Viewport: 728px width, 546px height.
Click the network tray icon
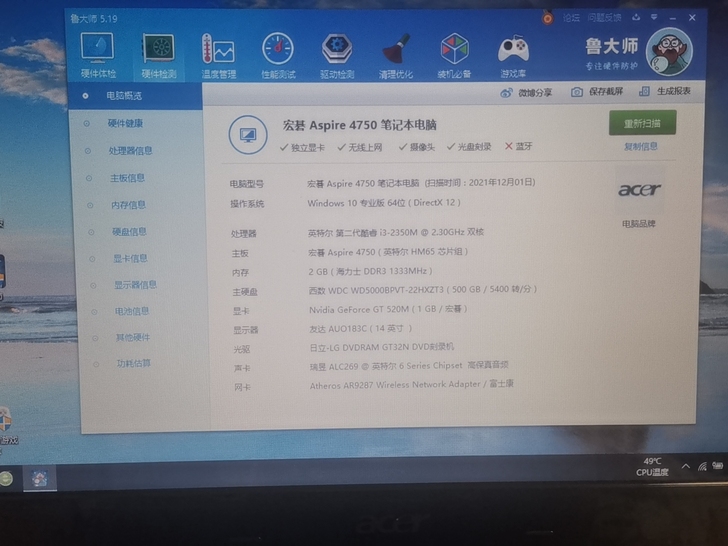(702, 466)
